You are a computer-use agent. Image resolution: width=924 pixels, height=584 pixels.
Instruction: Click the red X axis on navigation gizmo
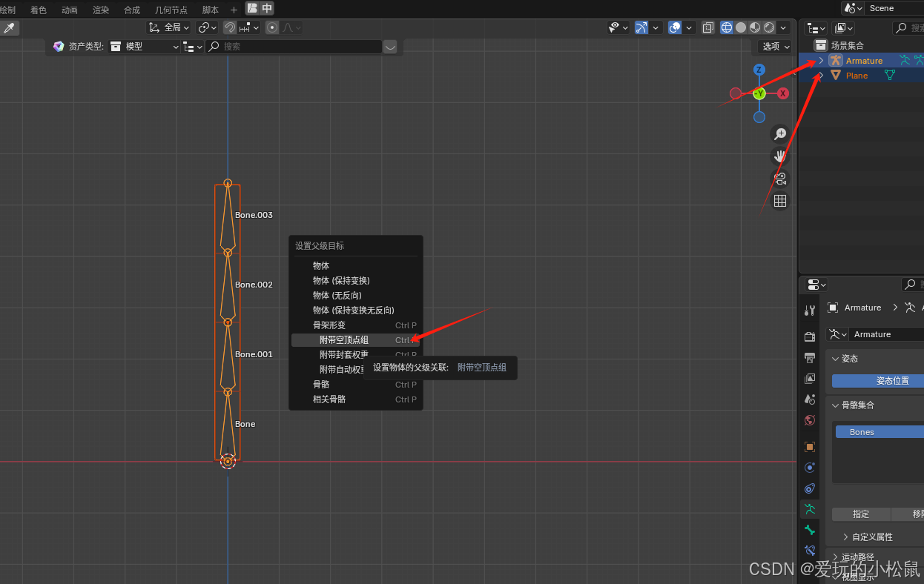point(782,93)
